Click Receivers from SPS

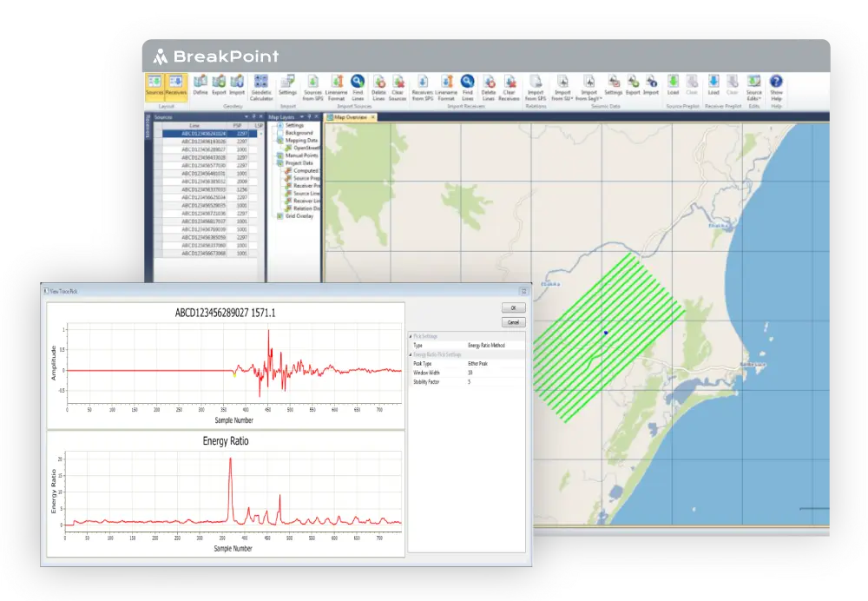point(423,88)
